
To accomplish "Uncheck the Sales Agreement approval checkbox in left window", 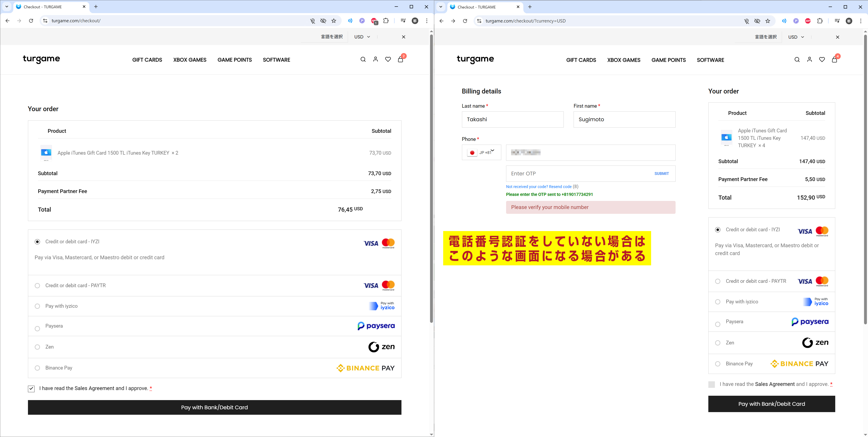I will (x=31, y=389).
